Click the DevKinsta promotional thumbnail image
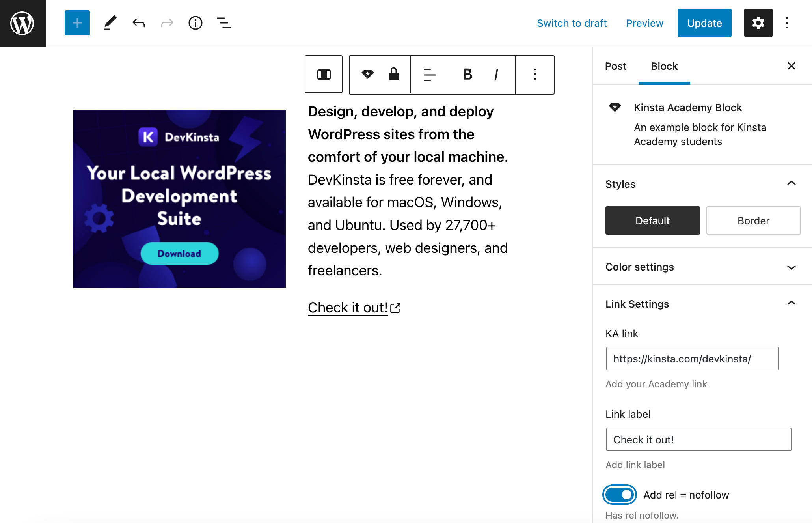The image size is (812, 523). (x=179, y=198)
